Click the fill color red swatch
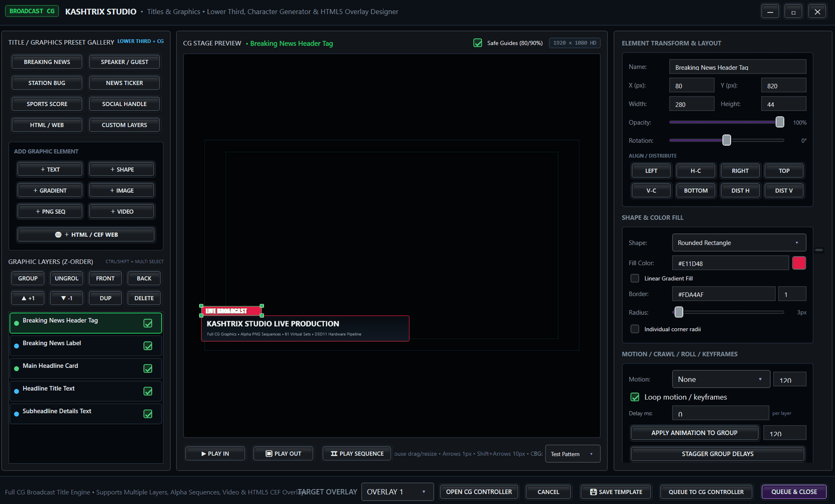 (x=799, y=263)
